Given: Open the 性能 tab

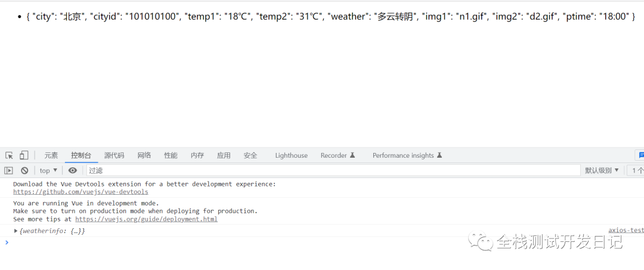Looking at the screenshot, I should point(171,155).
